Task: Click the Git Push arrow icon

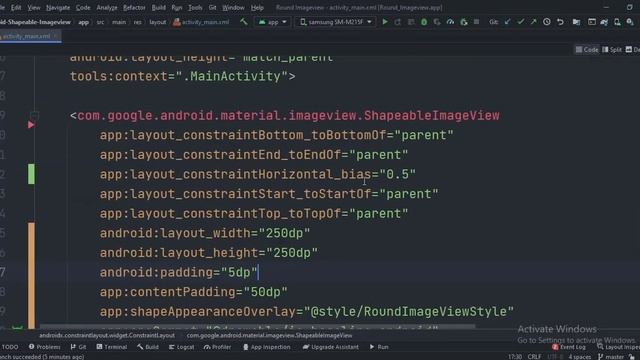Action: click(x=533, y=22)
